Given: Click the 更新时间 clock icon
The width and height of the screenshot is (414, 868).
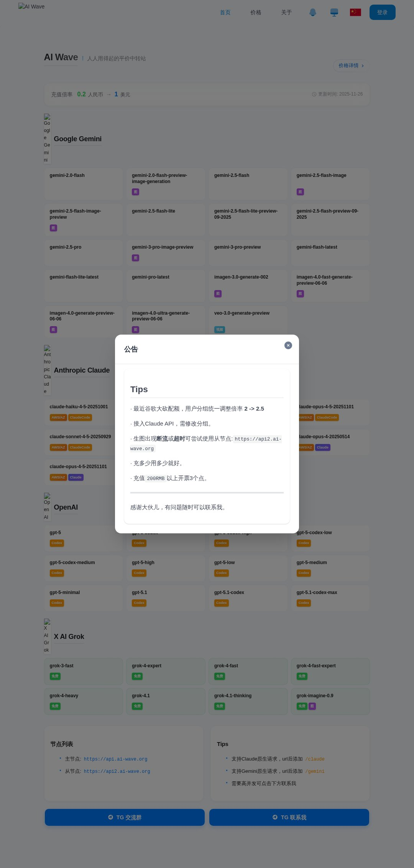Looking at the screenshot, I should [314, 94].
